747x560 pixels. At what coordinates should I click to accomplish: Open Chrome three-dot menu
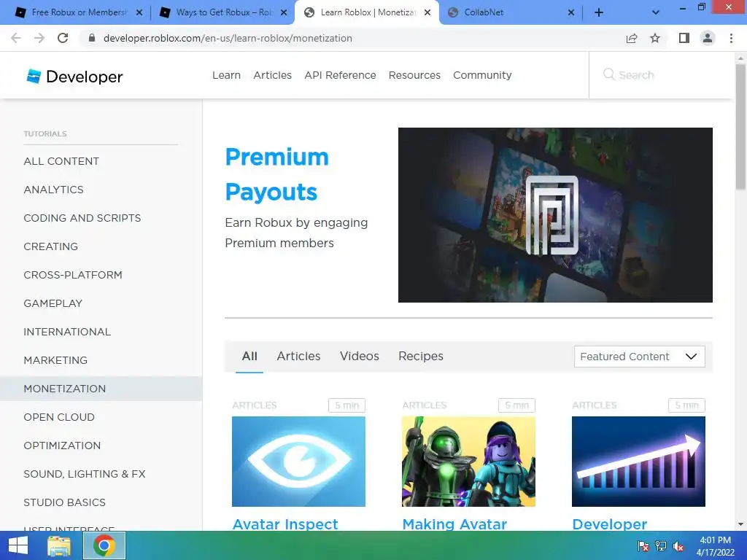tap(731, 38)
